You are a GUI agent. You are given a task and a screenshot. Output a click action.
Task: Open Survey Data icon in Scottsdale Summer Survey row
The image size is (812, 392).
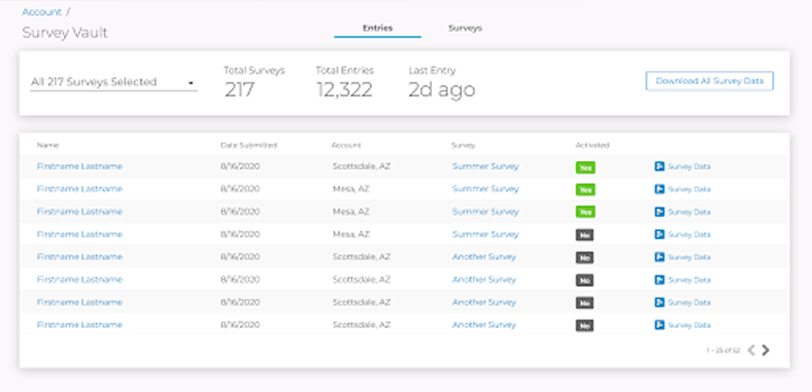(x=659, y=166)
